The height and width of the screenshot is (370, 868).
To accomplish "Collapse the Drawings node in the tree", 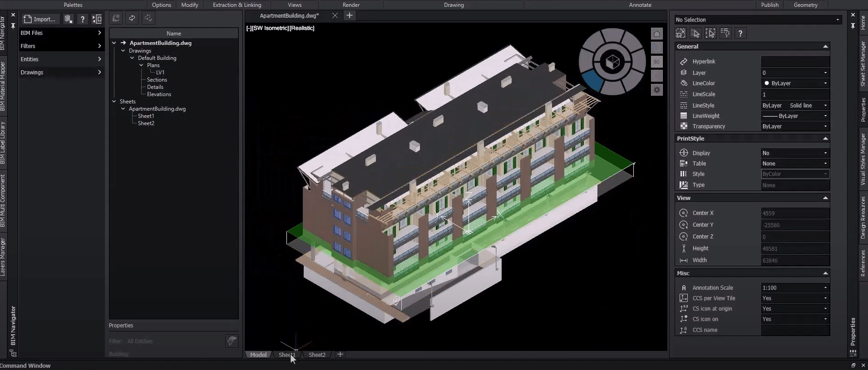I will tap(123, 51).
